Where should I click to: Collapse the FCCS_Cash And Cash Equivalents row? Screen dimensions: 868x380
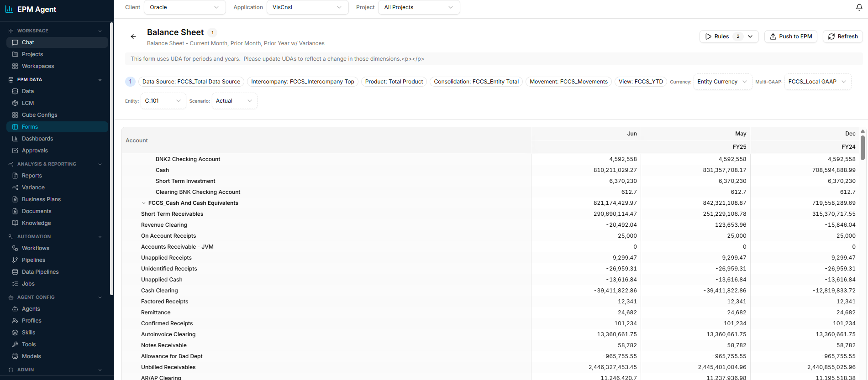144,203
